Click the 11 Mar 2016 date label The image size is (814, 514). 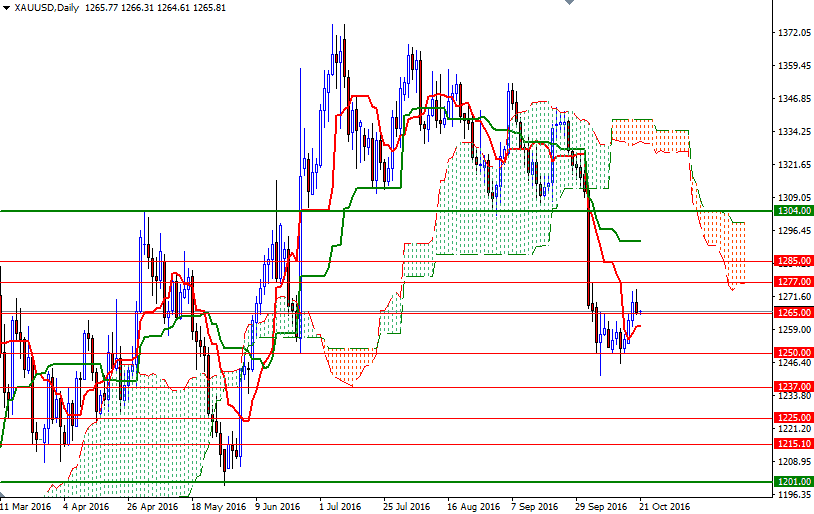pos(25,506)
